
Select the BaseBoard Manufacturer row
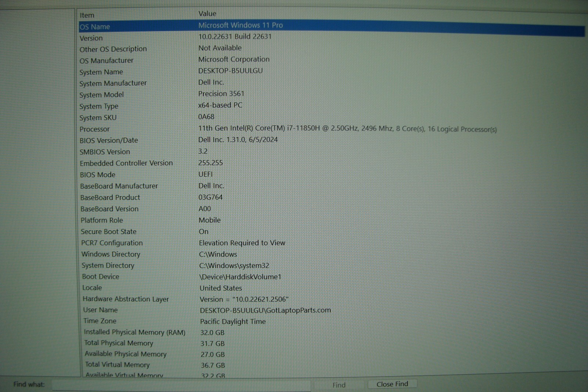tap(119, 186)
